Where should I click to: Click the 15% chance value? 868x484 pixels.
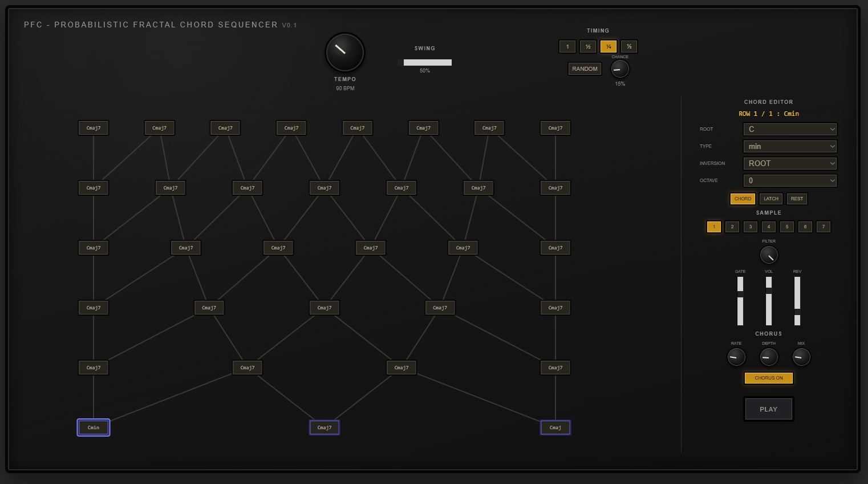620,84
